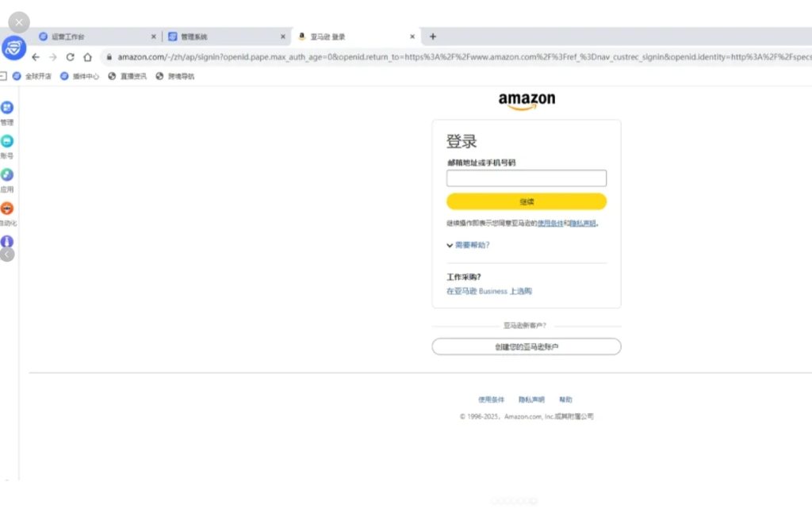Expand the 需要帮助? section
Viewport: 812px width, 509px height.
pos(468,245)
